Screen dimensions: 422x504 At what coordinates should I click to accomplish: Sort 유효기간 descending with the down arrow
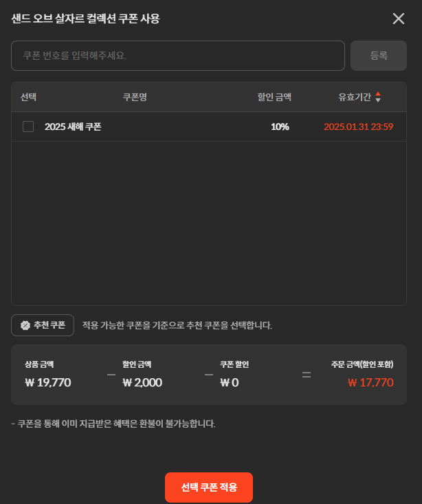(x=378, y=100)
